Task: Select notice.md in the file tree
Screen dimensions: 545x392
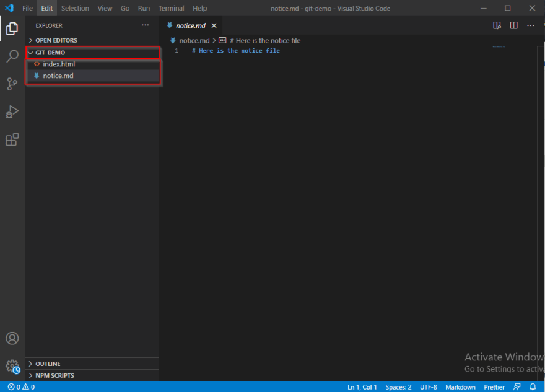Action: 92,76
